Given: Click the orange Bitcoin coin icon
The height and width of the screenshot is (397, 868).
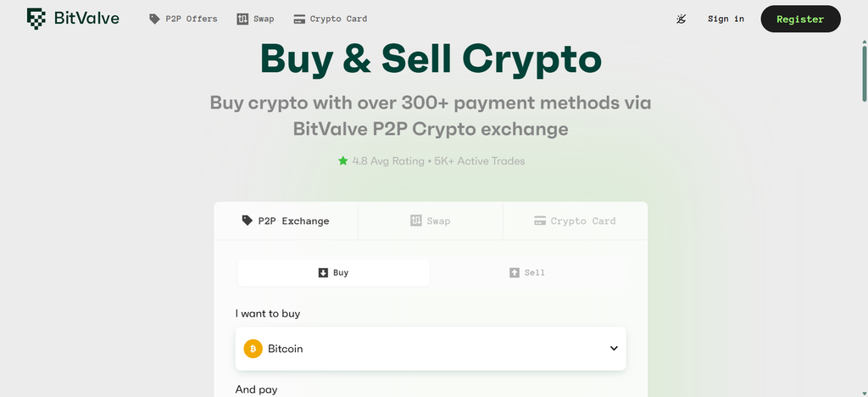Looking at the screenshot, I should click(x=253, y=349).
